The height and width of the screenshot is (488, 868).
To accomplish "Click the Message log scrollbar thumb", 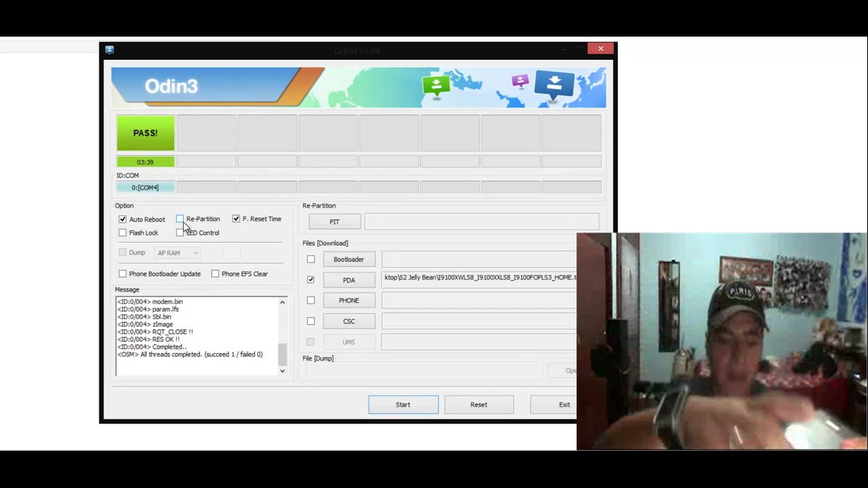I will point(282,354).
